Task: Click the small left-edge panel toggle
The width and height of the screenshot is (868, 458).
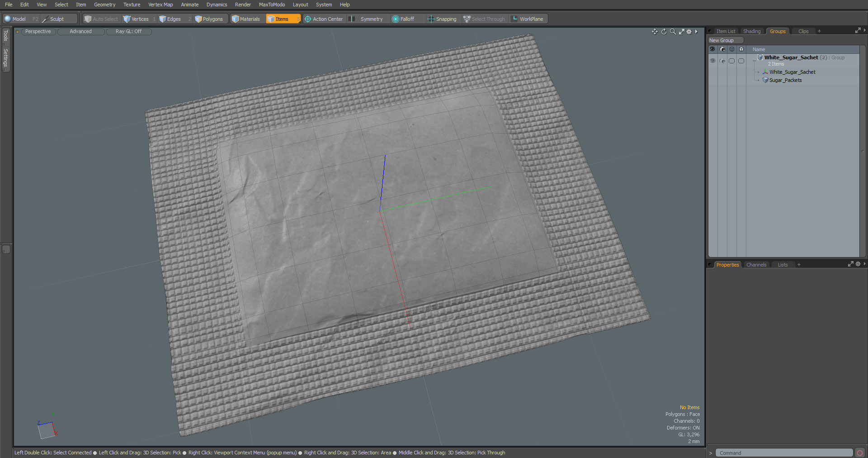Action: pyautogui.click(x=5, y=249)
